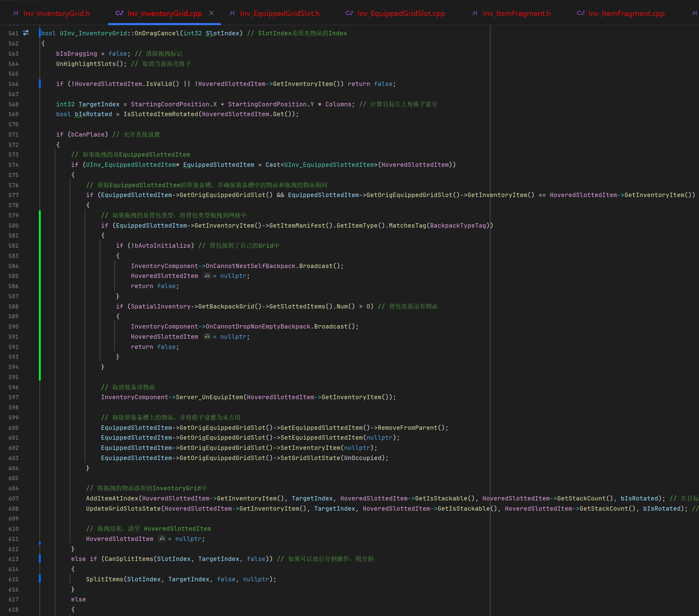Click the C++ file icon of Inv_EquippedGridSlot.cpp tab
This screenshot has height=616, width=699.
349,13
